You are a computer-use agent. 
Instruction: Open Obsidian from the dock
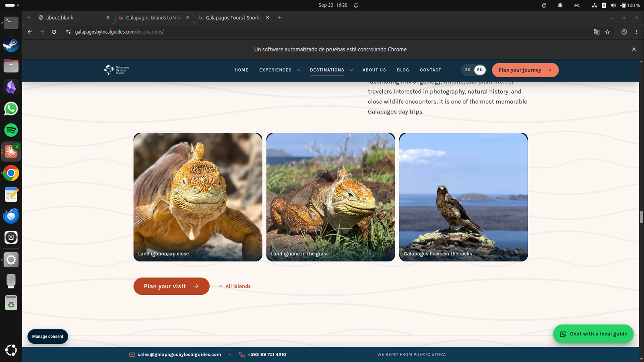pyautogui.click(x=11, y=87)
